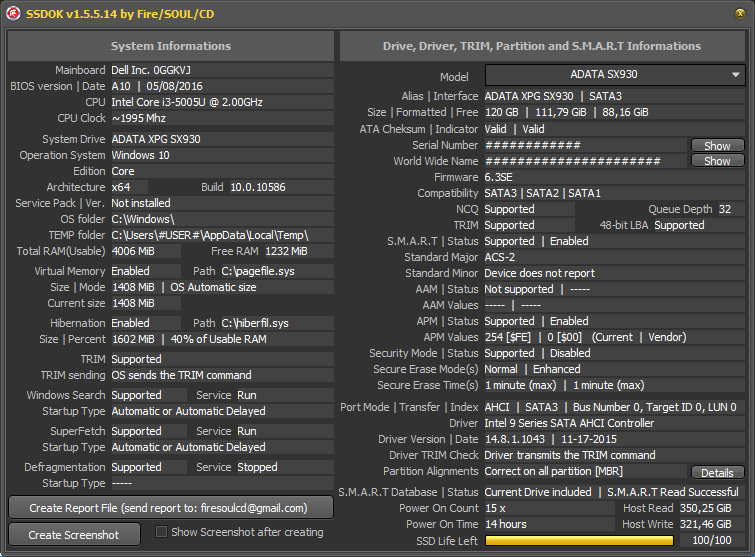Viewport: 755px width, 557px height.
Task: Click the path C:\pagefile.sys
Action: tap(258, 272)
